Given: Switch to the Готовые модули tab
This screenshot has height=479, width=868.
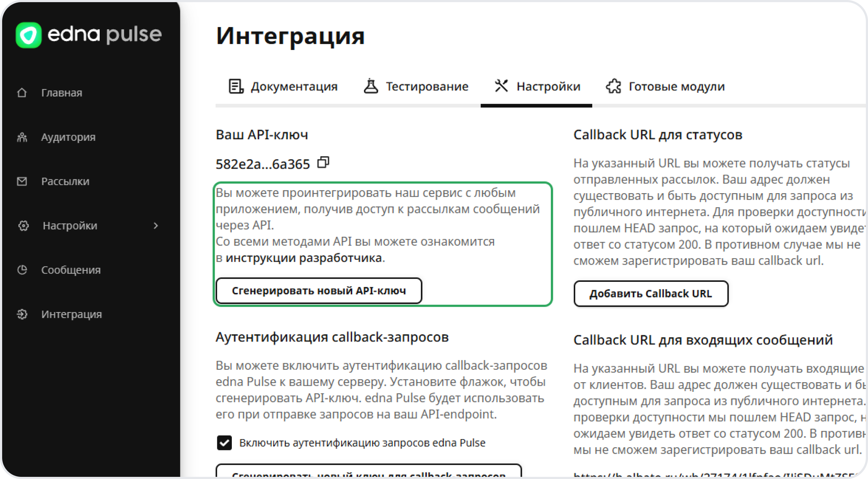Looking at the screenshot, I should point(665,86).
